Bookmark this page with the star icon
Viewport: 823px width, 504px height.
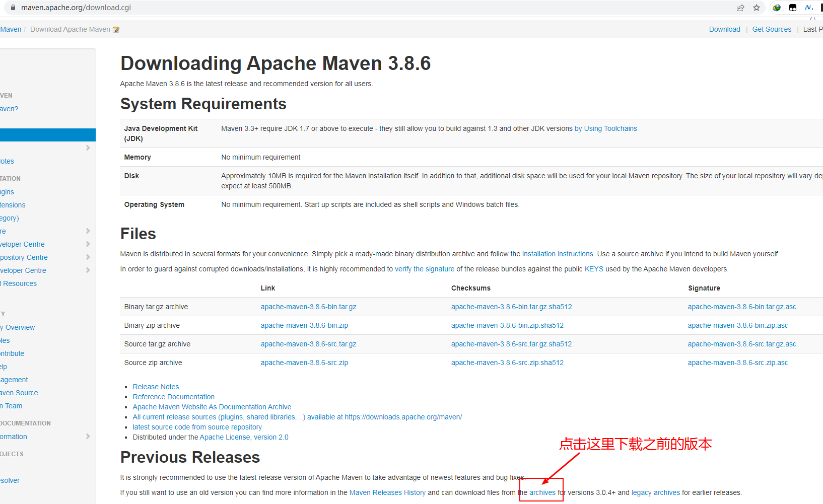click(x=757, y=8)
